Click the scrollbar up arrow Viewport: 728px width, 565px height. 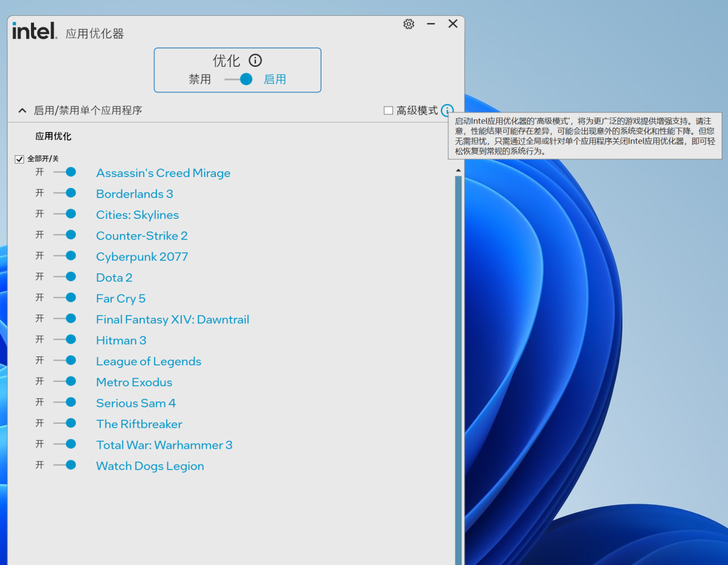tap(458, 171)
